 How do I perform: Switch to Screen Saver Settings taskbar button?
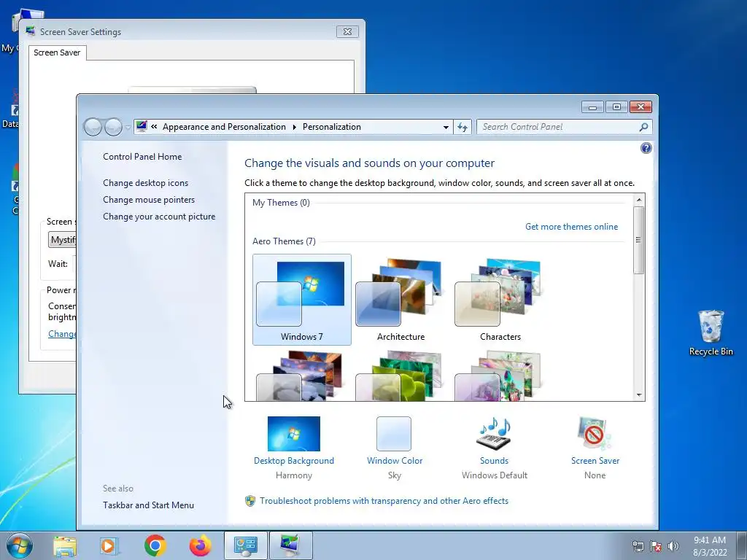pos(291,545)
